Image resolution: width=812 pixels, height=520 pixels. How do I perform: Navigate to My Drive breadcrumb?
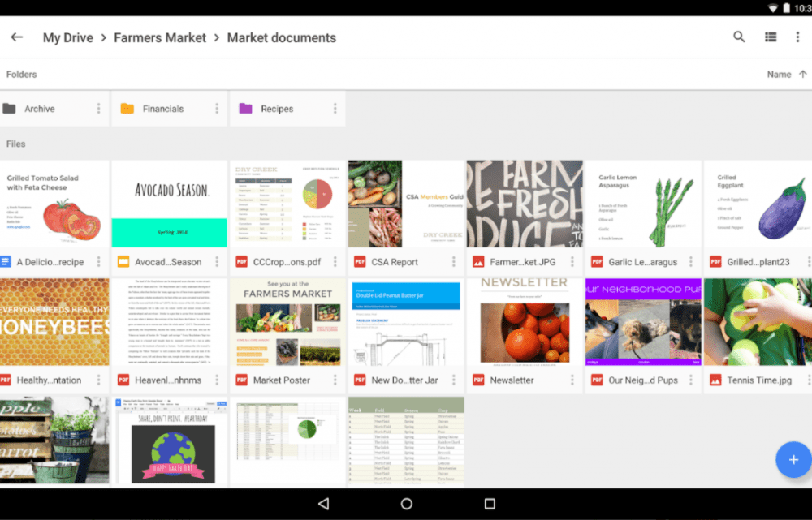coord(68,38)
